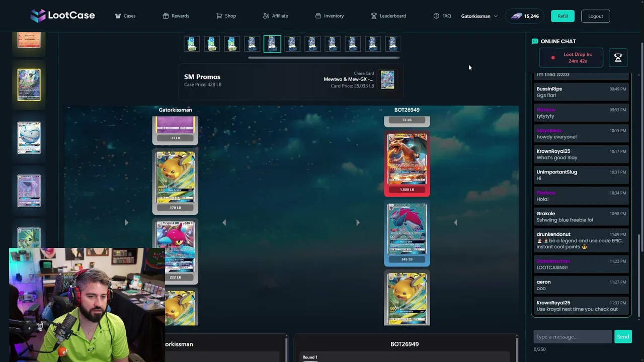Click the Round 1 label

tap(310, 357)
